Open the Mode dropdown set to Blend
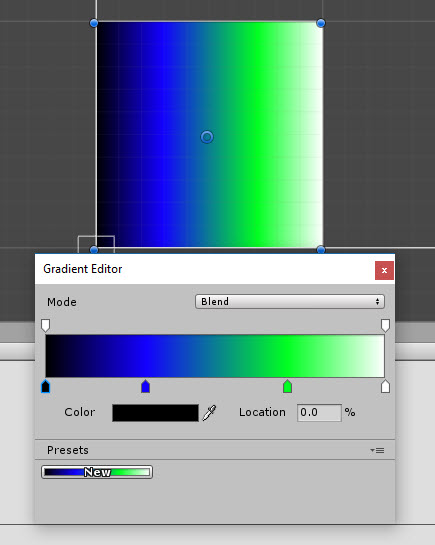 coord(290,301)
